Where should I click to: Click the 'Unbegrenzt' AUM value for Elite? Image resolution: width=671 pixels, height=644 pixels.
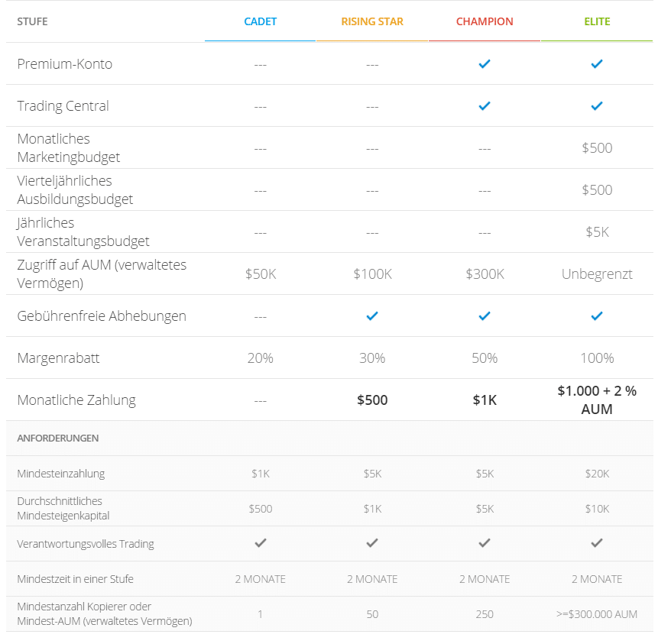(x=597, y=274)
